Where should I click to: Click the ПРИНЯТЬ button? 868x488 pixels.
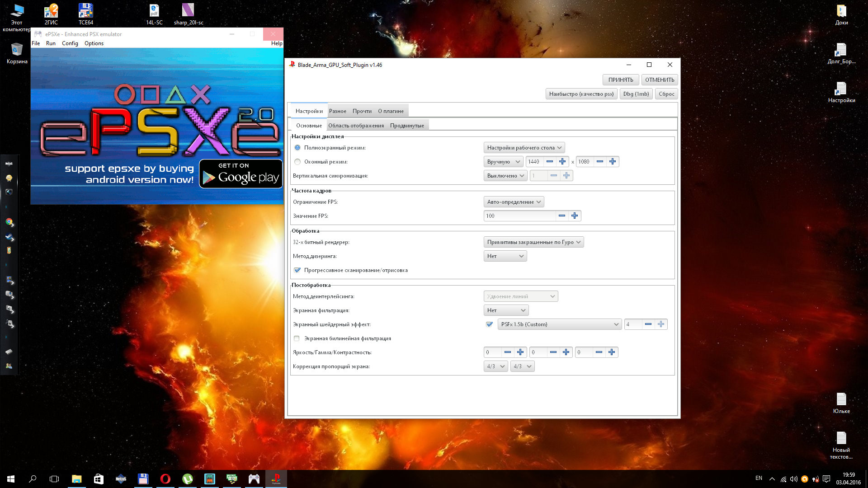(620, 80)
